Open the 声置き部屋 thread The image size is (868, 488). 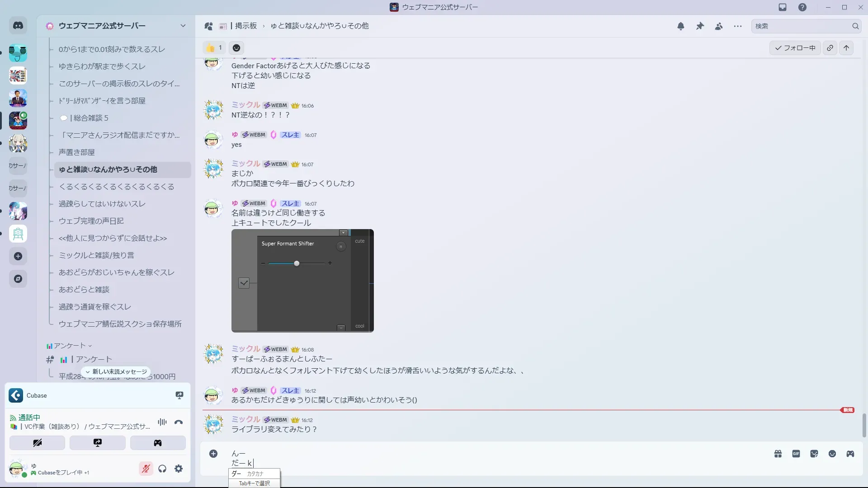coord(77,152)
